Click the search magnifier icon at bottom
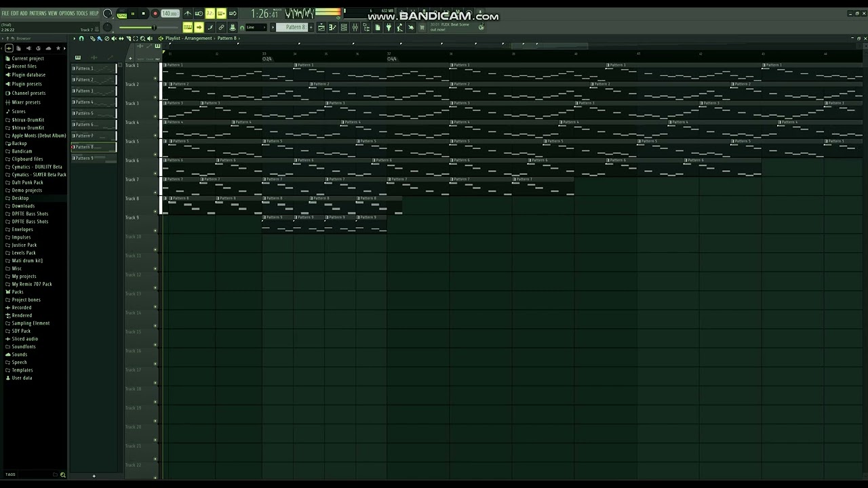The width and height of the screenshot is (868, 488). point(63,475)
